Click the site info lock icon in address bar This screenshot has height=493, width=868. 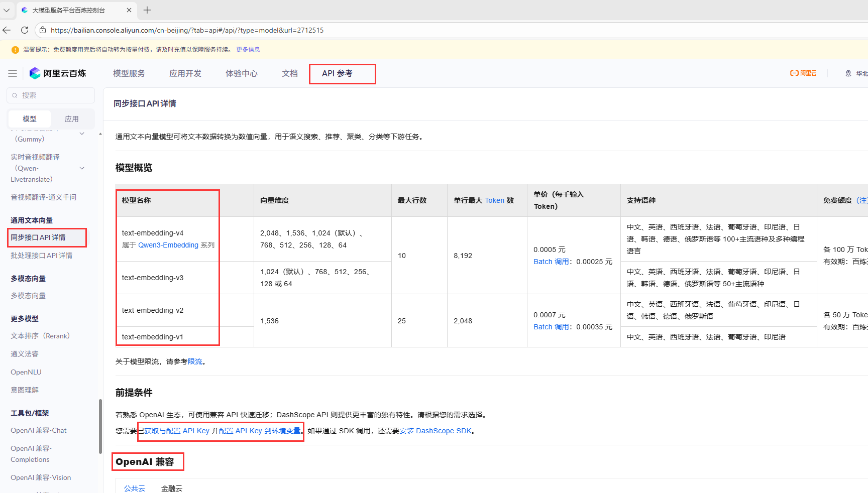pos(43,30)
